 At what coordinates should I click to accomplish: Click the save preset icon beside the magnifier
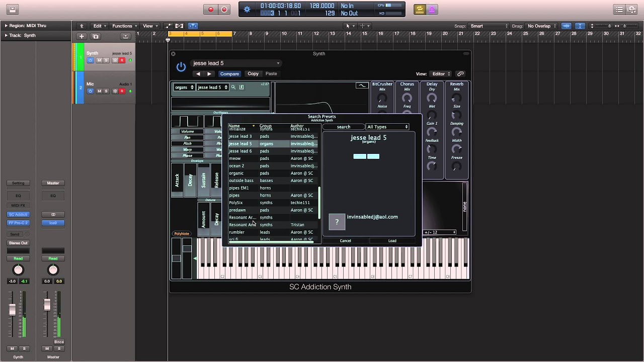[x=242, y=87]
